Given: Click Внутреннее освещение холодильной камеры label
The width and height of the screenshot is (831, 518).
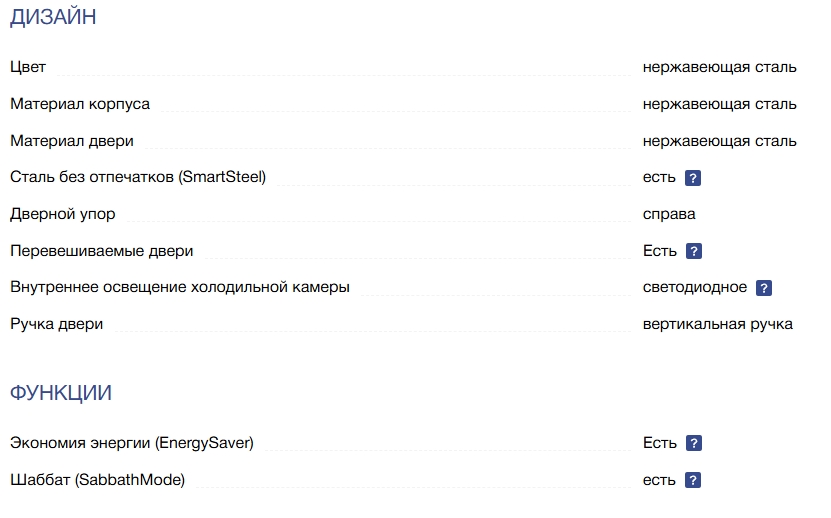Looking at the screenshot, I should (x=180, y=287).
